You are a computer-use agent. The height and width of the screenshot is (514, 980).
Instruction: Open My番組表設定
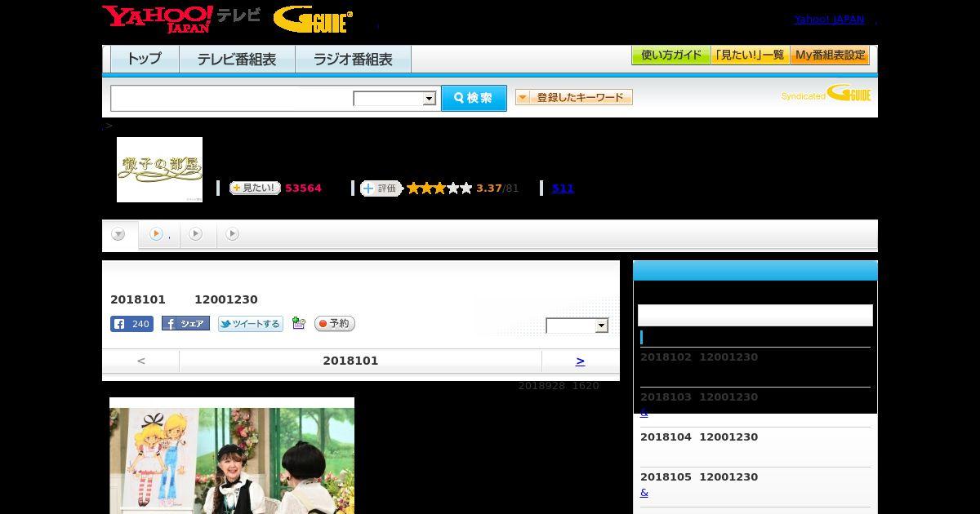[830, 55]
